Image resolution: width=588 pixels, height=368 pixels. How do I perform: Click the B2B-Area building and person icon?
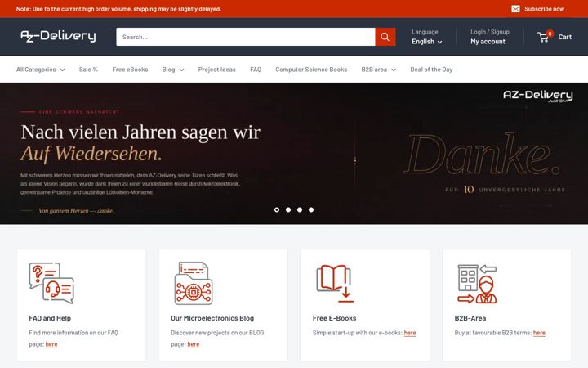click(x=477, y=284)
